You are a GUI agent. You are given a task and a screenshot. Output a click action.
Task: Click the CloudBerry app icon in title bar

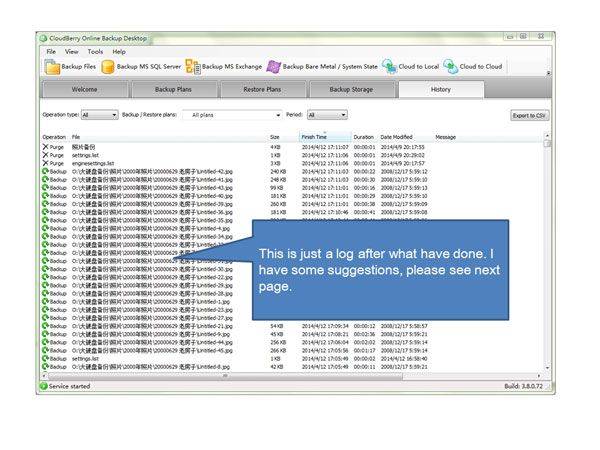click(43, 38)
